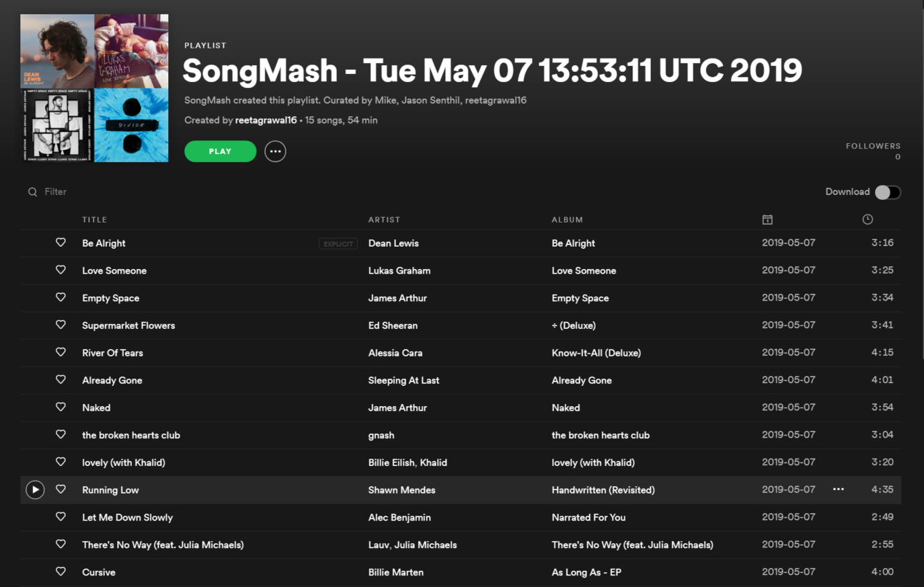Sort by the ALBUM column header

(x=567, y=220)
